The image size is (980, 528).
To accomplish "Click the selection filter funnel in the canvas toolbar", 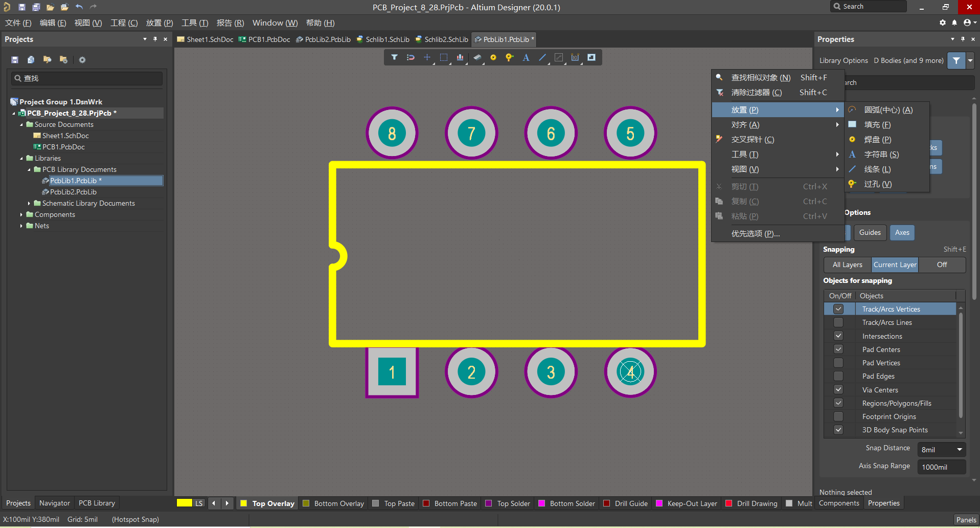I will [394, 57].
